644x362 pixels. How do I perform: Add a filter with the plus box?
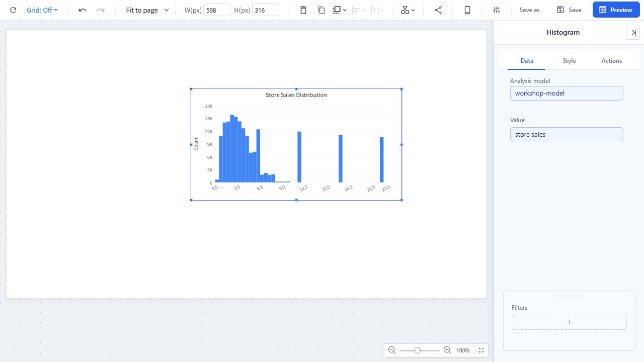[x=569, y=322]
